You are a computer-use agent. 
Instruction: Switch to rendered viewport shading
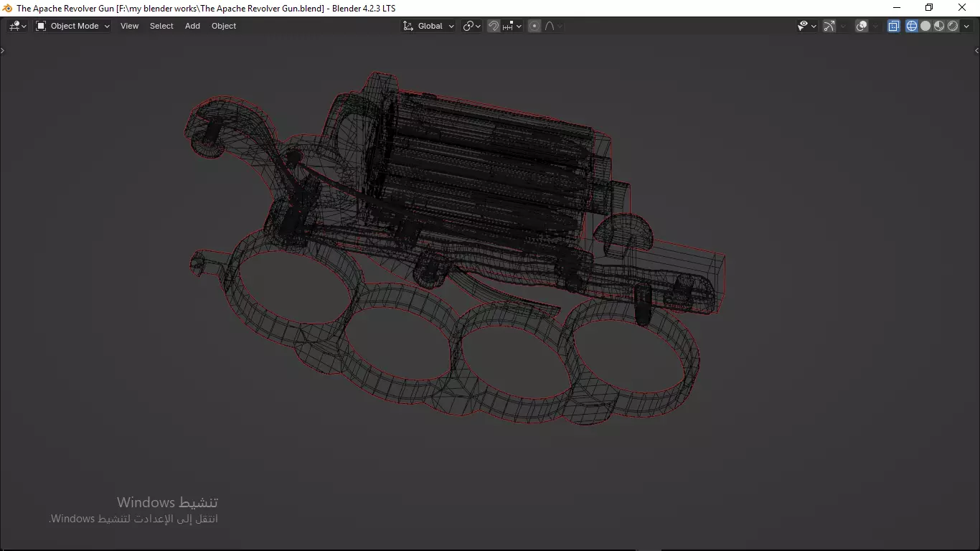(953, 26)
